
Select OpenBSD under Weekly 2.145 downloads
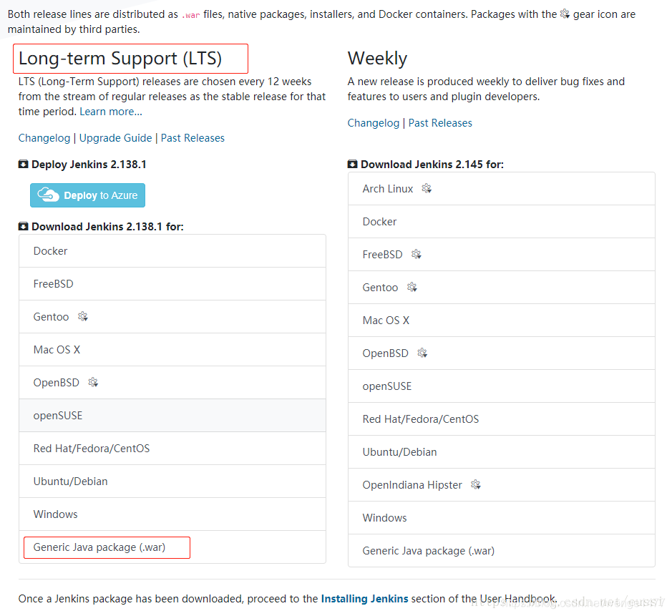[502, 353]
